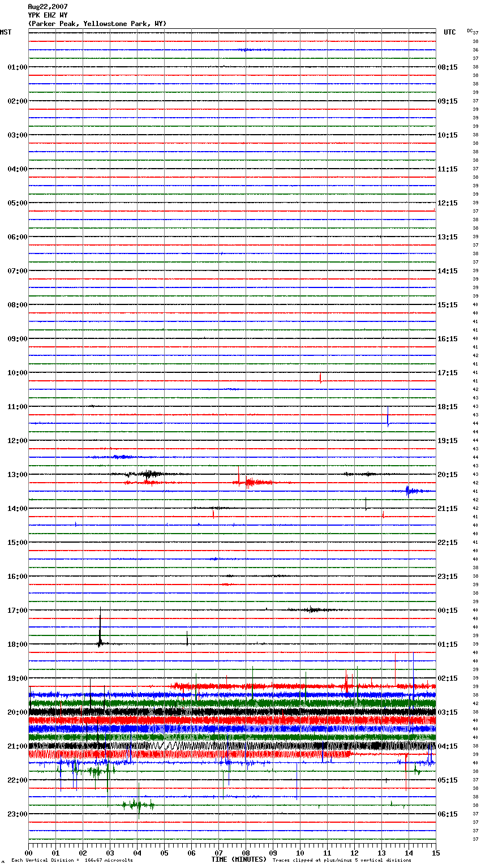Choose the 20:00 MST time label
The width and height of the screenshot is (481, 868).
pyautogui.click(x=17, y=712)
